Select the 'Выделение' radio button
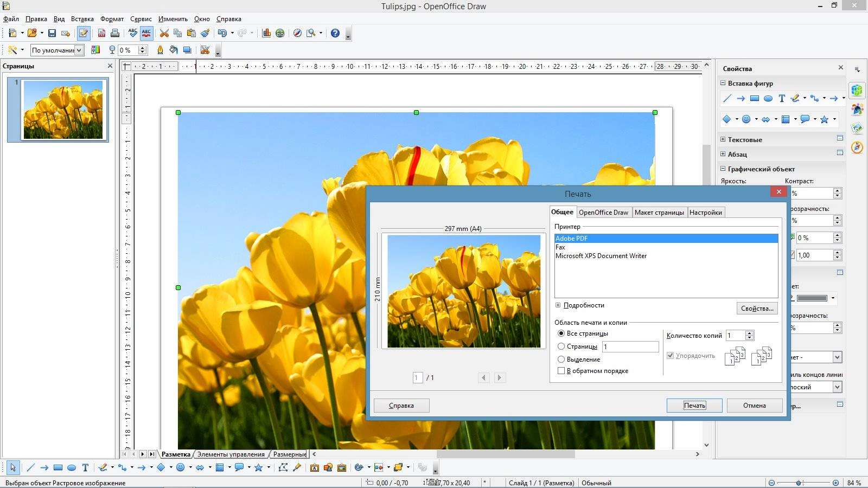 561,359
